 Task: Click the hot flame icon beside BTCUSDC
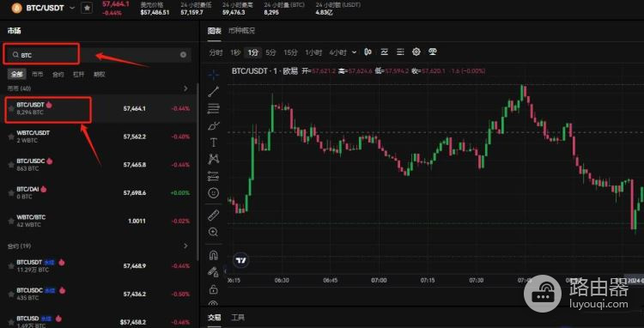pyautogui.click(x=62, y=290)
